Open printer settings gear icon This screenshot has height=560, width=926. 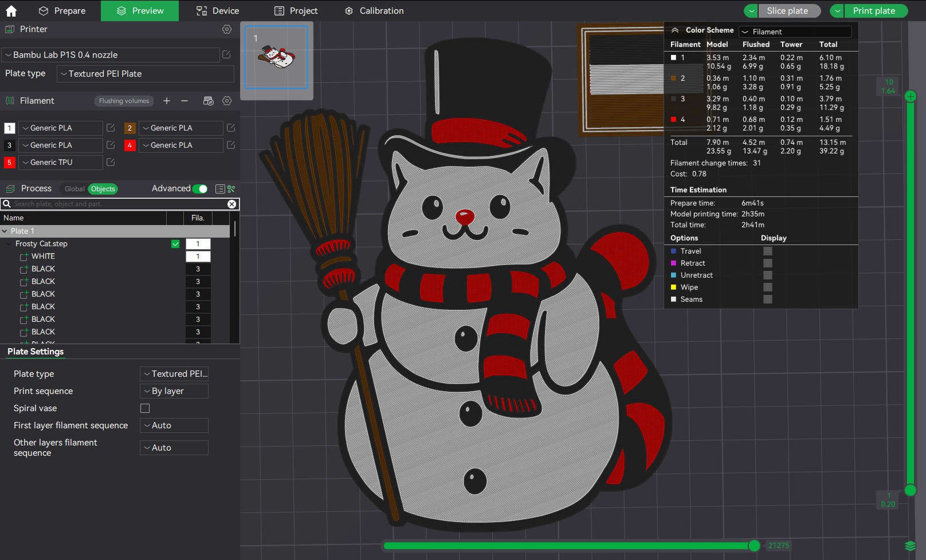227,29
